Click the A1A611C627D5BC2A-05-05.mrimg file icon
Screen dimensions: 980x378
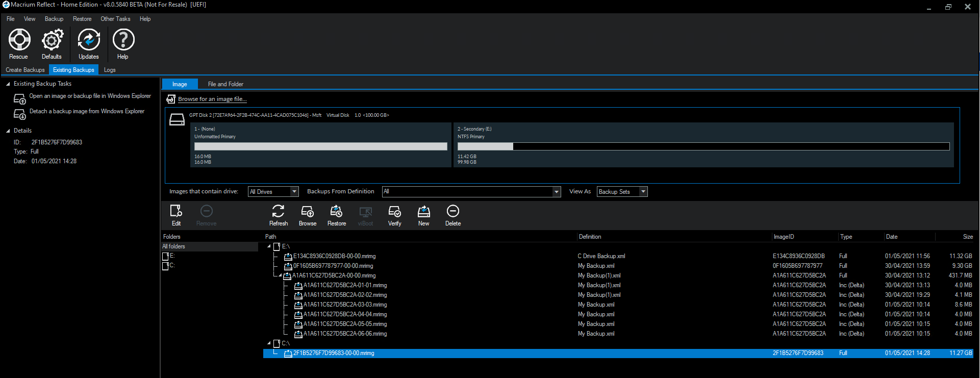pos(298,324)
